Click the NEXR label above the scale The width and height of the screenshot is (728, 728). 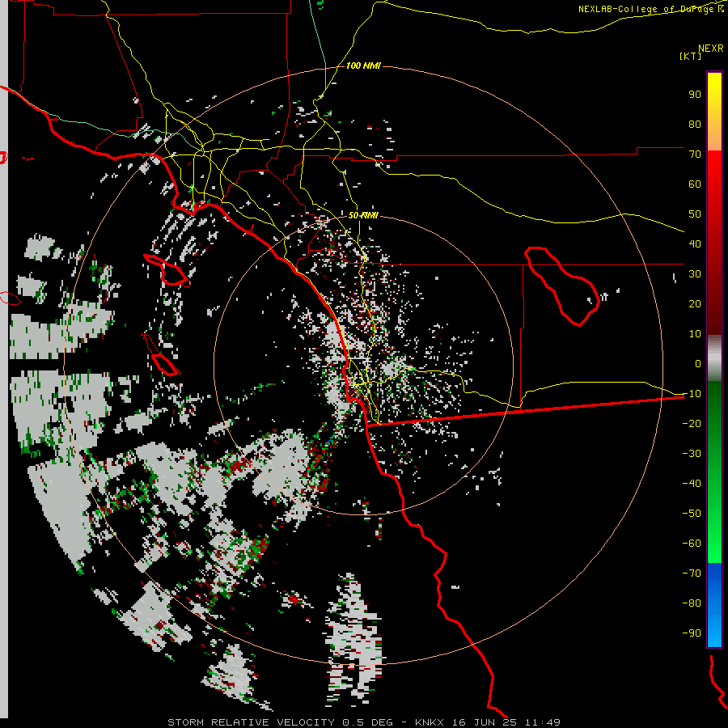pos(711,49)
